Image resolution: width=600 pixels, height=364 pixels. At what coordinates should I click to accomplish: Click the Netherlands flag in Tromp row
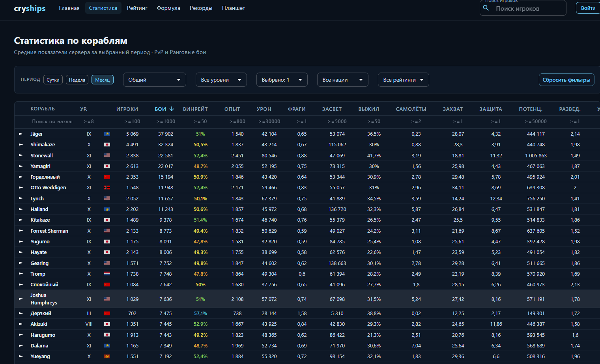tap(107, 274)
